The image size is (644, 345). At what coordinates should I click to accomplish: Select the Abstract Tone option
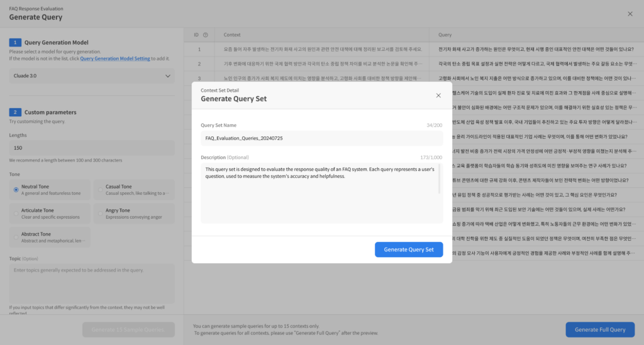click(50, 237)
